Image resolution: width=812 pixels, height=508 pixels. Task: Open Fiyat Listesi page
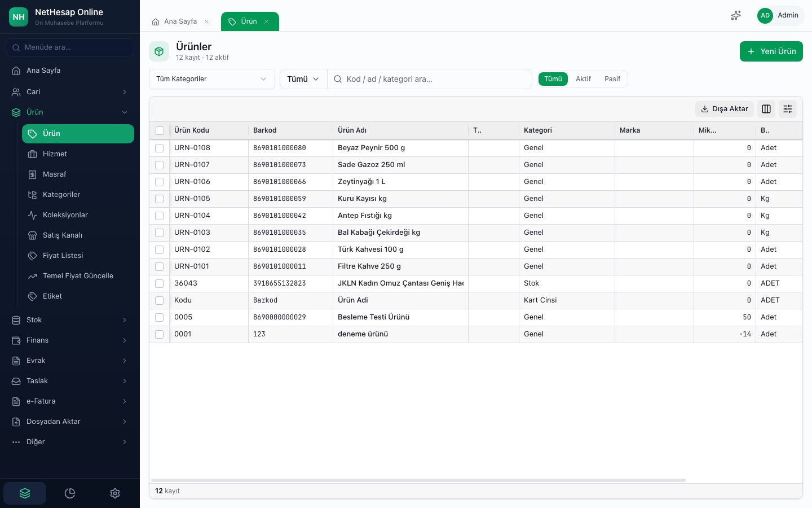click(x=78, y=256)
